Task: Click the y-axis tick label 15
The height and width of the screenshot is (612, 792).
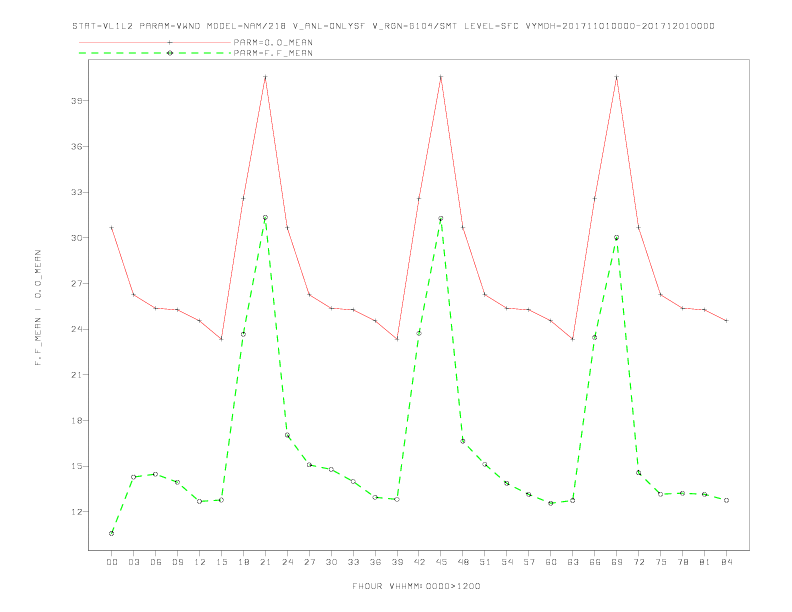Action: click(x=77, y=466)
